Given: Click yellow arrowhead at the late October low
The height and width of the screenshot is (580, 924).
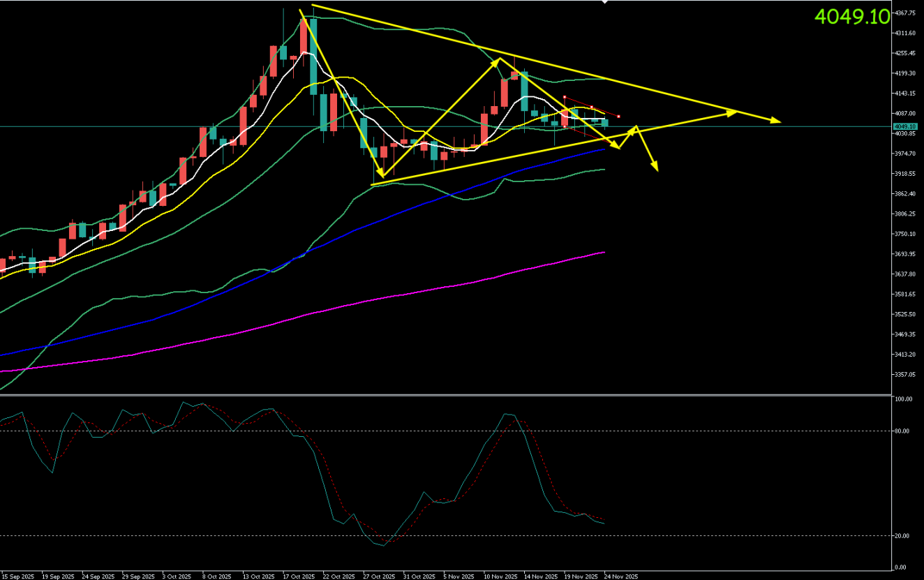Looking at the screenshot, I should (381, 173).
